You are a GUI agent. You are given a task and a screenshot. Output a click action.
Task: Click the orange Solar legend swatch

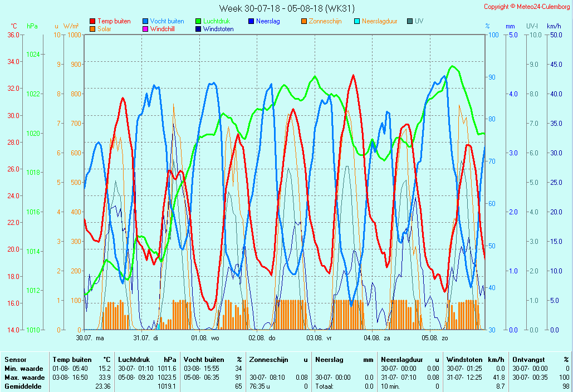click(92, 29)
